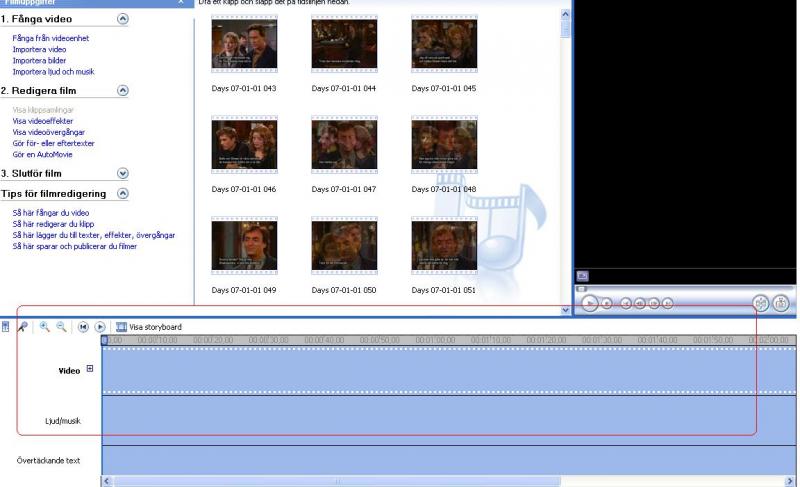Image resolution: width=800 pixels, height=487 pixels.
Task: Collapse the Tips för filmredigering section
Action: (122, 193)
